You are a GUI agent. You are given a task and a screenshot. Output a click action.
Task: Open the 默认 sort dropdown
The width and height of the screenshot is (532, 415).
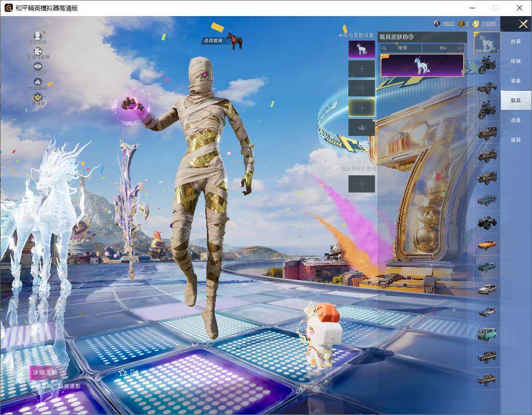pyautogui.click(x=443, y=48)
